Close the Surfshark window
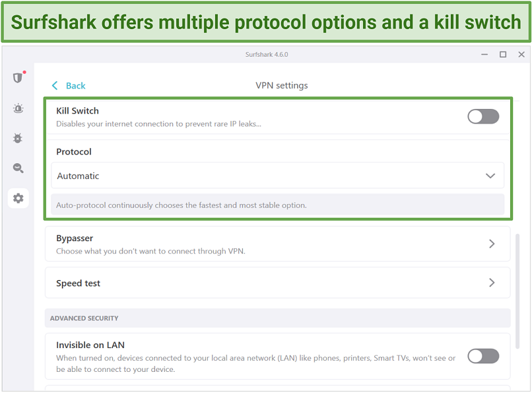This screenshot has height=393, width=532. click(x=521, y=54)
